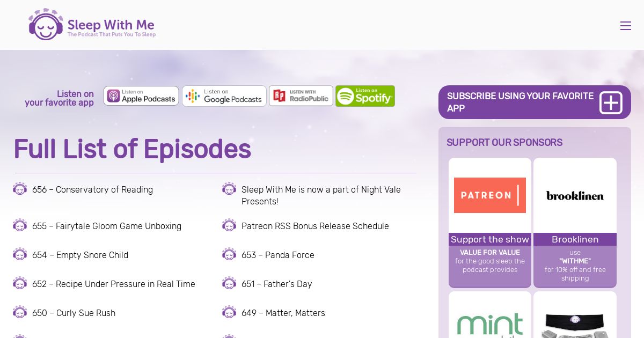The width and height of the screenshot is (644, 338).
Task: Open 653 – Panda Force
Action: (278, 255)
